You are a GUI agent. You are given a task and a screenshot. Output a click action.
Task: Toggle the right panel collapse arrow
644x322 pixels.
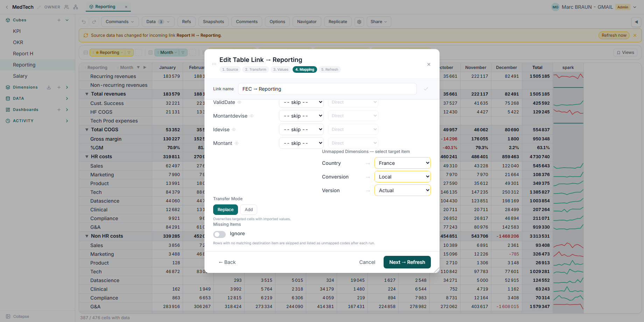click(636, 22)
